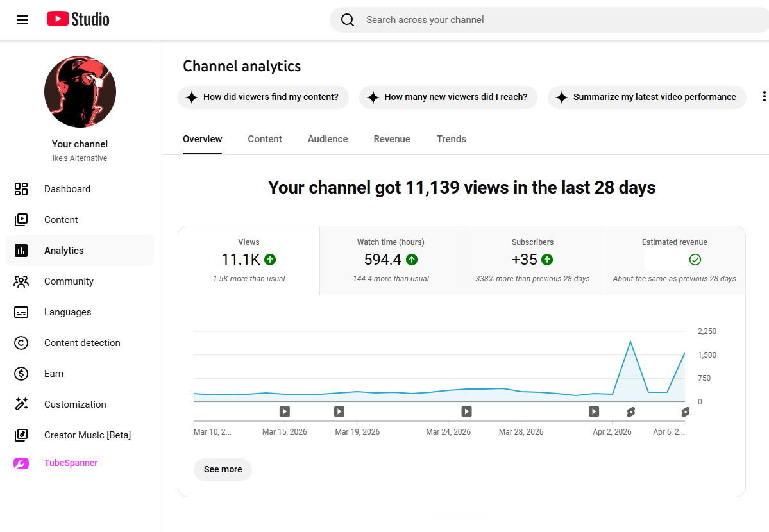Click the channel search field
This screenshot has width=769, height=532.
pos(549,20)
